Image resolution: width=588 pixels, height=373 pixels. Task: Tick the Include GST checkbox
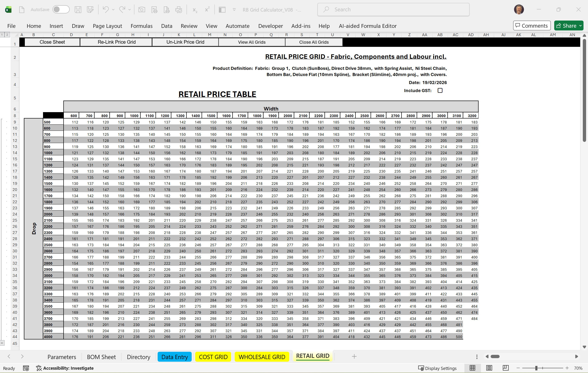tap(440, 90)
